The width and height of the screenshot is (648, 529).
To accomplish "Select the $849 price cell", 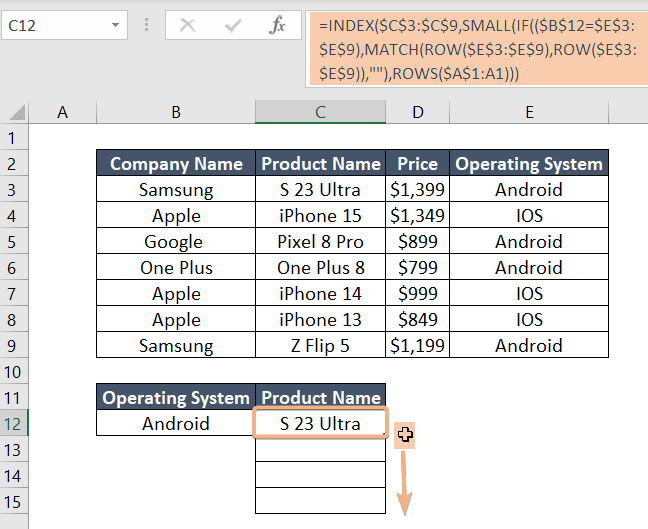I will click(417, 320).
